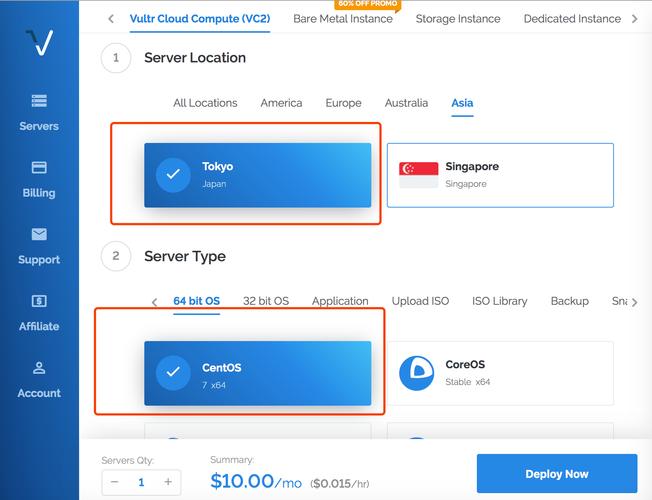Click the ($0.015/hr) hourly price text
652x500 pixels.
click(340, 483)
